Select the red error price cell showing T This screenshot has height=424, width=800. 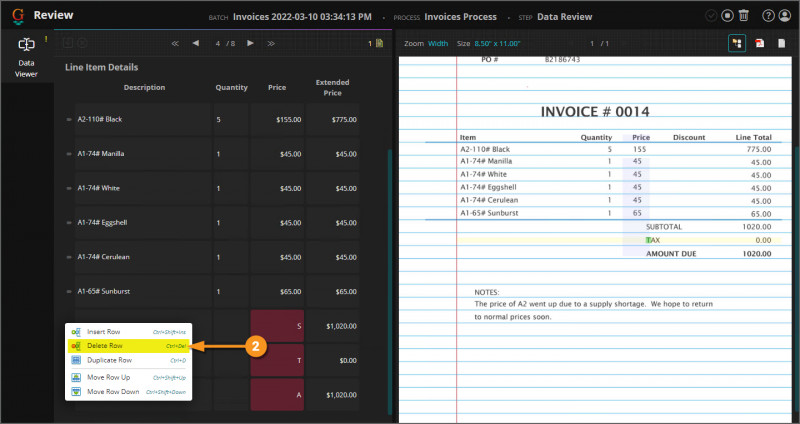tap(277, 360)
